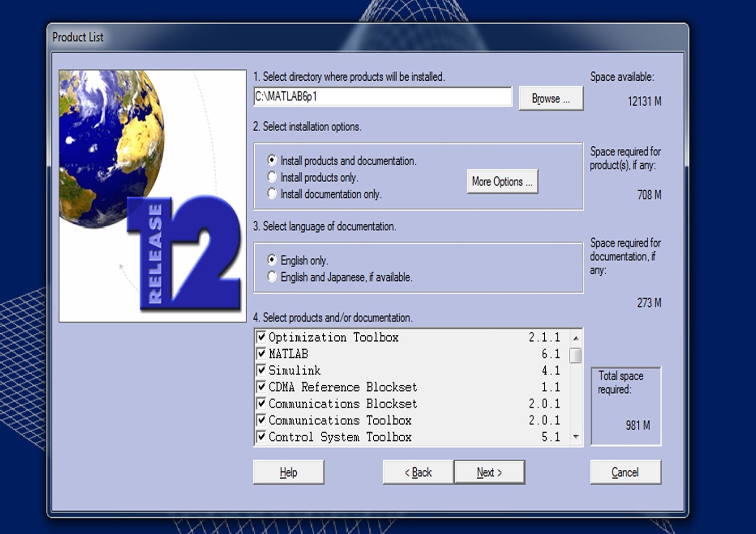This screenshot has height=534, width=756.
Task: Click the '12131 M' space available value
Action: [644, 101]
